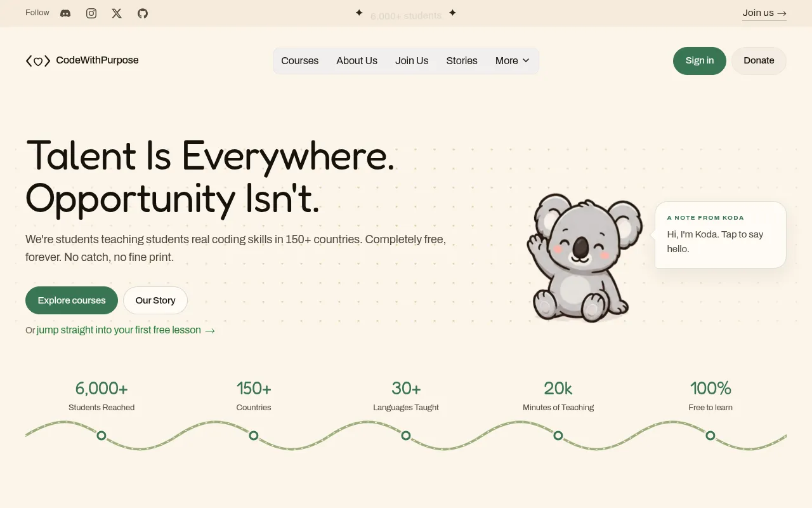812x508 pixels.
Task: Open the Our Story button
Action: click(155, 300)
